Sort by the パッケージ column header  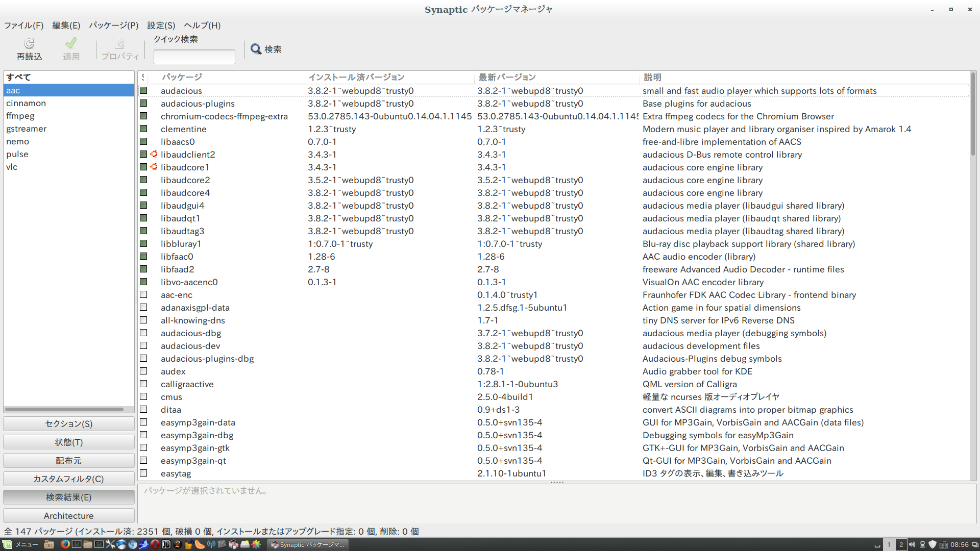(x=231, y=77)
